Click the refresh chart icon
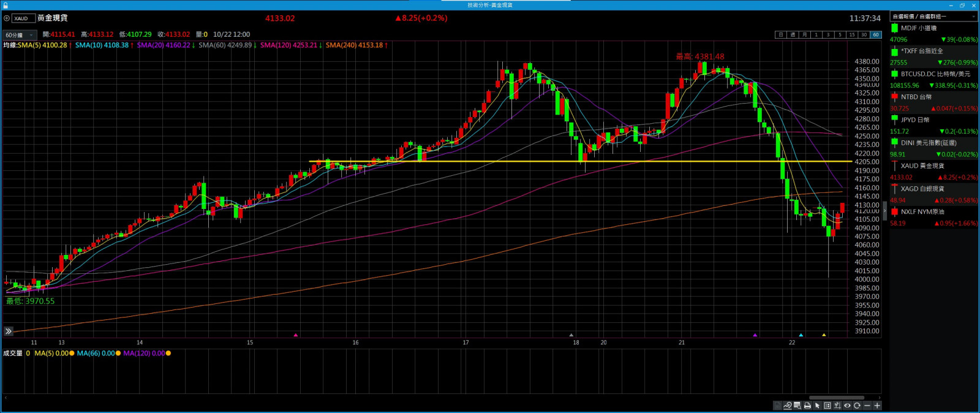Screen dimensions: 980x413 857,406
